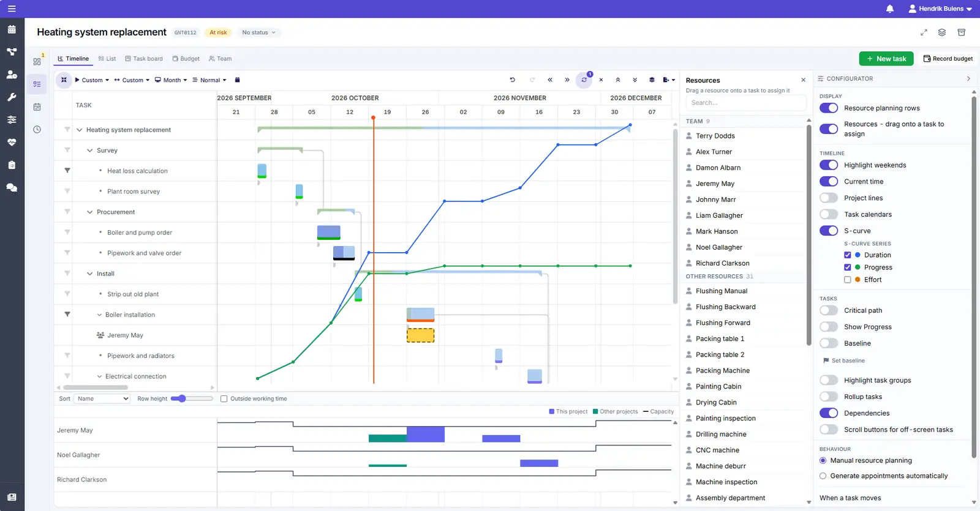This screenshot has height=511, width=980.
Task: Click the refresh sync icon with badge
Action: 584,80
